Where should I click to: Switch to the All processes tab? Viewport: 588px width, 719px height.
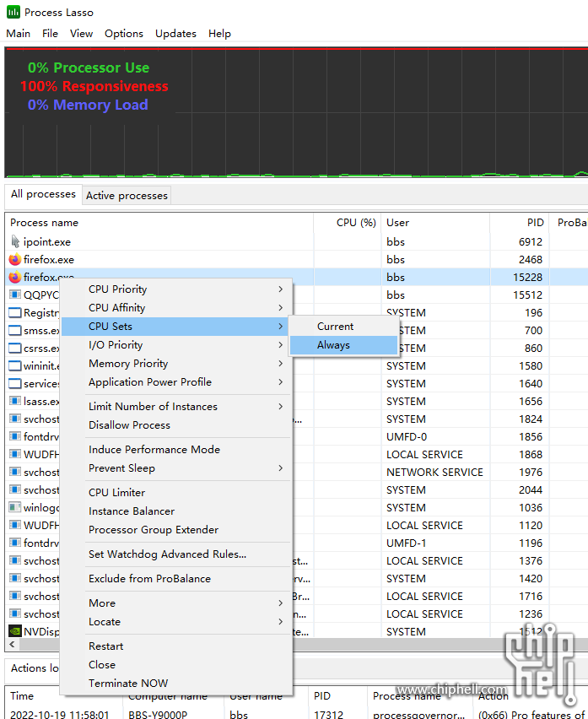click(43, 194)
